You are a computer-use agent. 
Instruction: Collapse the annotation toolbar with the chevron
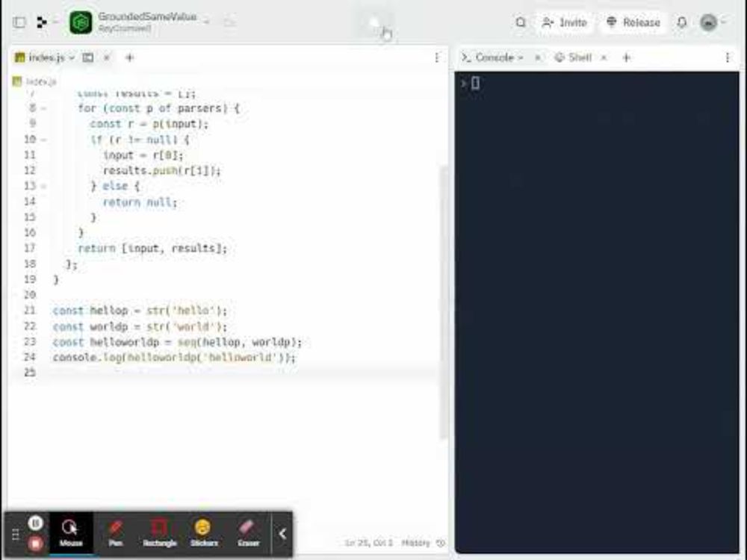(x=282, y=533)
